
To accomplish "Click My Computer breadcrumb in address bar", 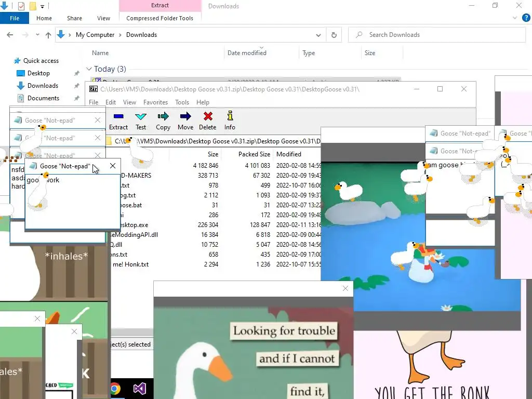I will click(95, 35).
